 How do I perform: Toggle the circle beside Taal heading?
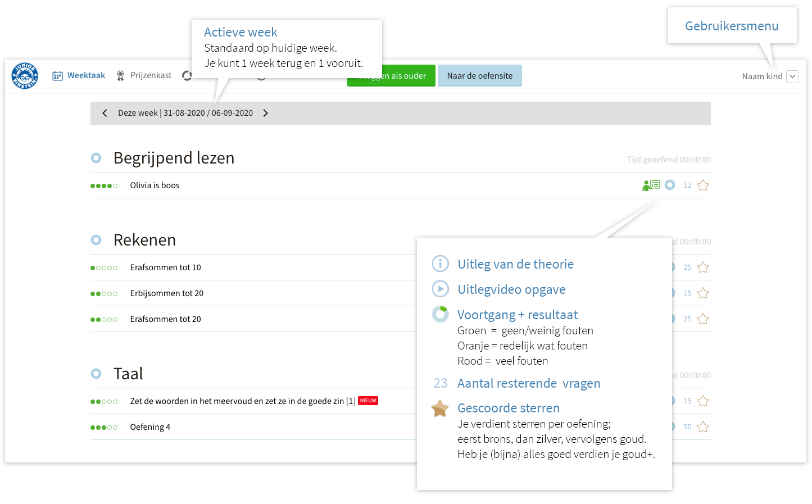[96, 374]
